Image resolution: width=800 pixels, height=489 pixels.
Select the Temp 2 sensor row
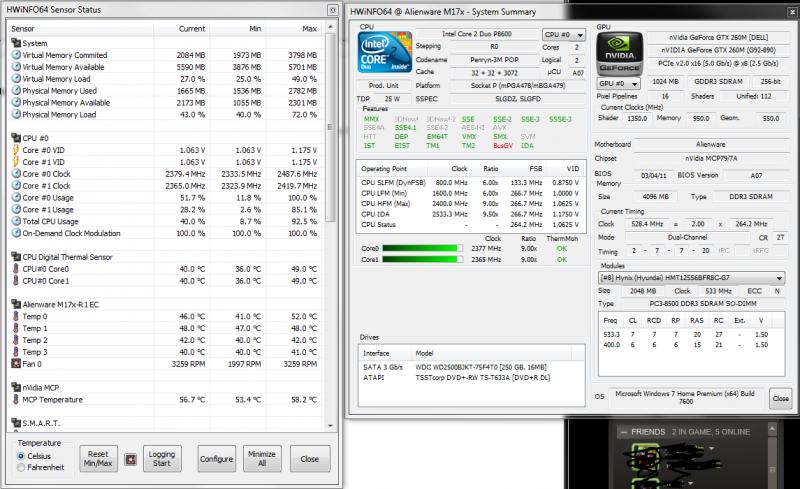[166, 340]
